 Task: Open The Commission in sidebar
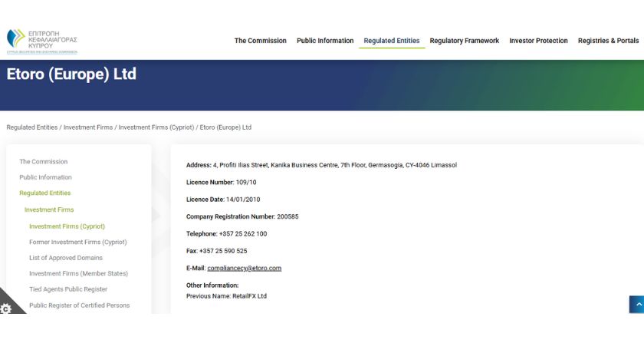coord(44,162)
